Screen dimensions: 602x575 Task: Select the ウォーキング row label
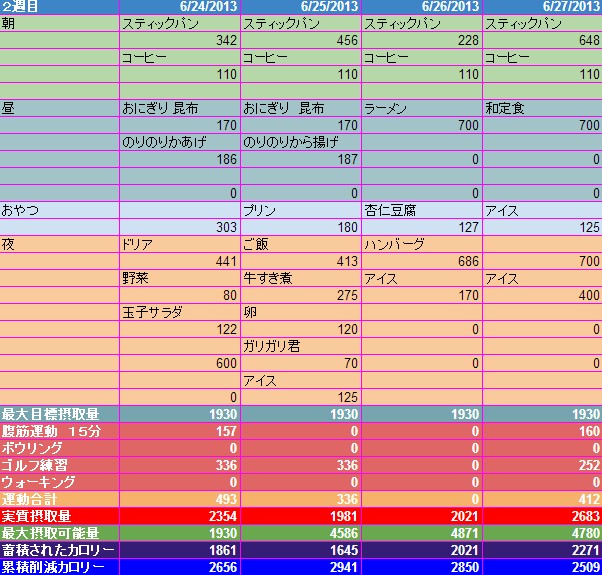(x=59, y=482)
